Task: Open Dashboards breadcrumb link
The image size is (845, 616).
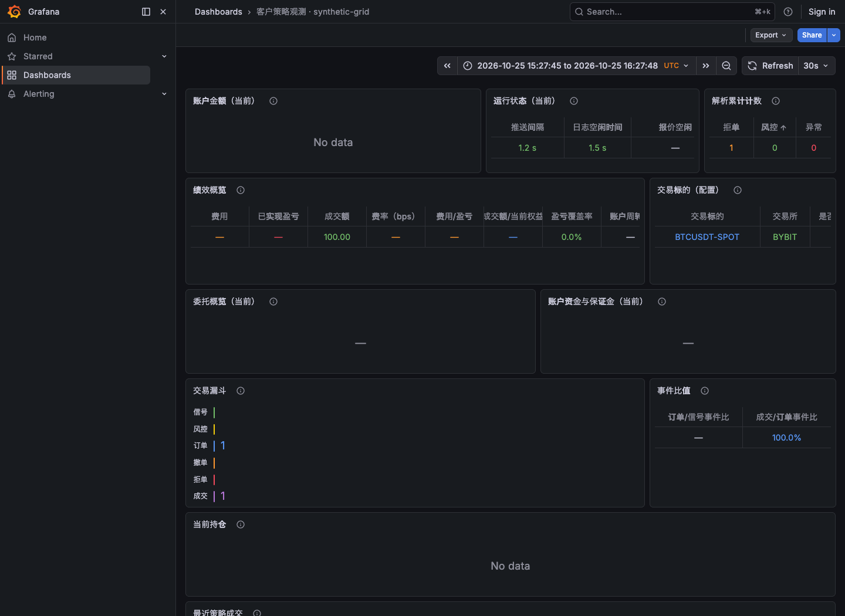Action: [x=218, y=12]
